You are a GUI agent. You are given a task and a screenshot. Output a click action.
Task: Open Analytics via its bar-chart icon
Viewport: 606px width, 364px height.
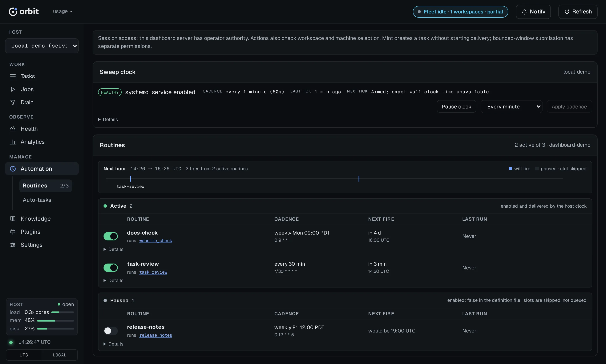(x=13, y=142)
